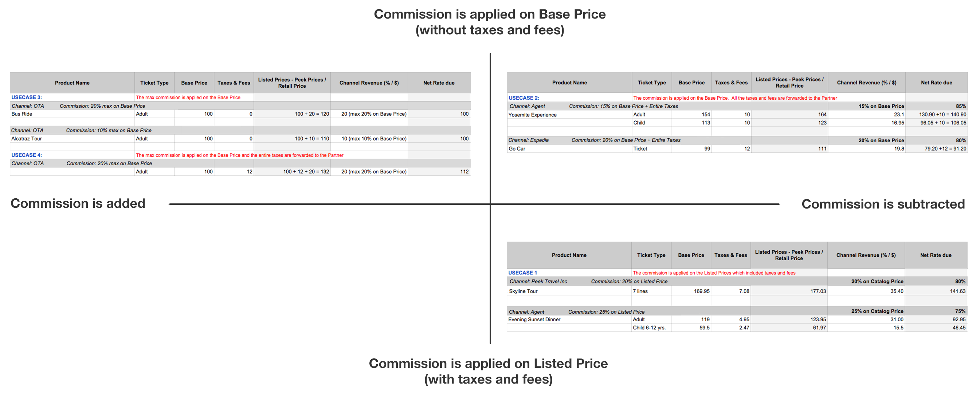Click the Skyline Tour product cell
This screenshot has width=980, height=393.
(569, 291)
